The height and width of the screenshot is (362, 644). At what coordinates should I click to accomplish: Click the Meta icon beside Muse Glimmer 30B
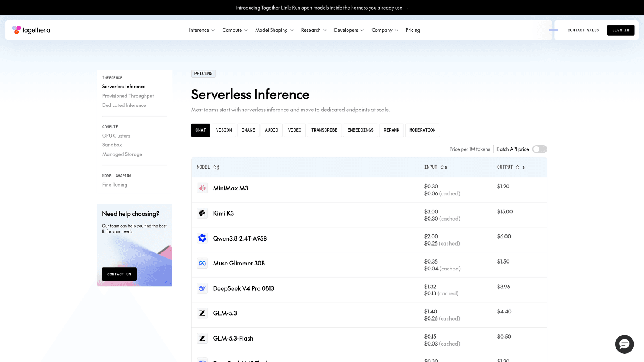pos(202,263)
